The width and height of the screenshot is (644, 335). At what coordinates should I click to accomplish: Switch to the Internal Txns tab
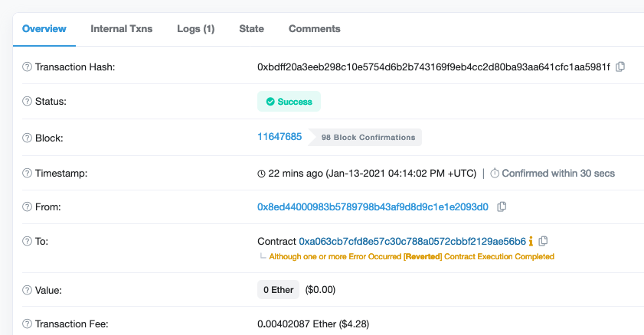pyautogui.click(x=122, y=29)
